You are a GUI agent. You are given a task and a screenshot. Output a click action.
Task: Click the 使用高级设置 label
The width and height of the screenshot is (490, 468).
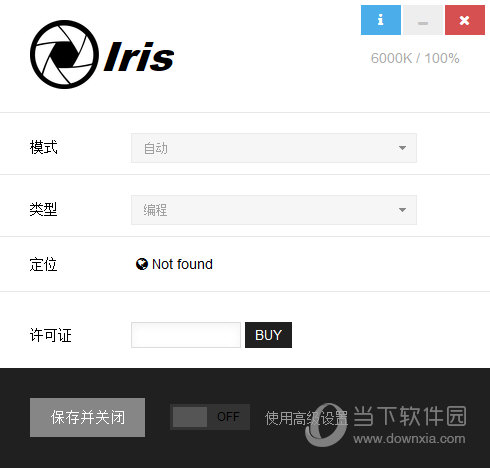pos(306,418)
